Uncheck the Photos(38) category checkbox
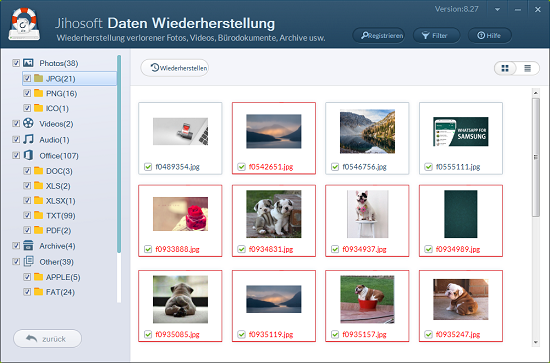Screen dimensions: 550x363 (x=16, y=63)
